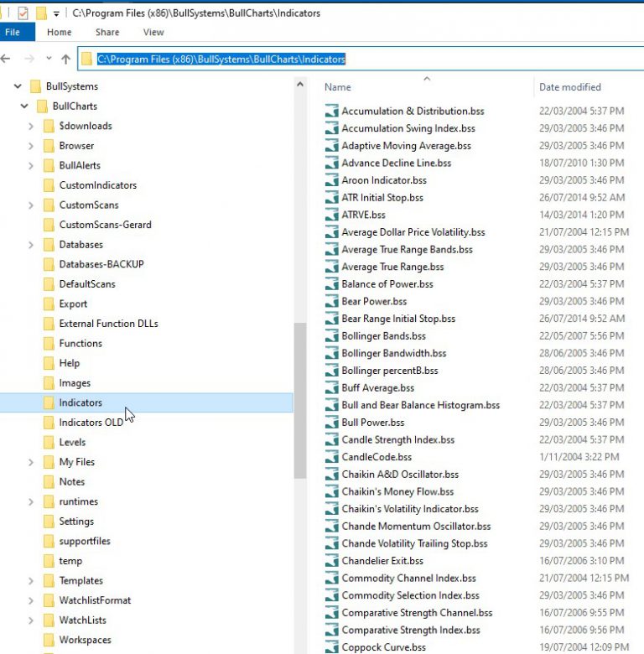This screenshot has height=654, width=644.
Task: Expand the WatchLists folder node
Action: 31,620
